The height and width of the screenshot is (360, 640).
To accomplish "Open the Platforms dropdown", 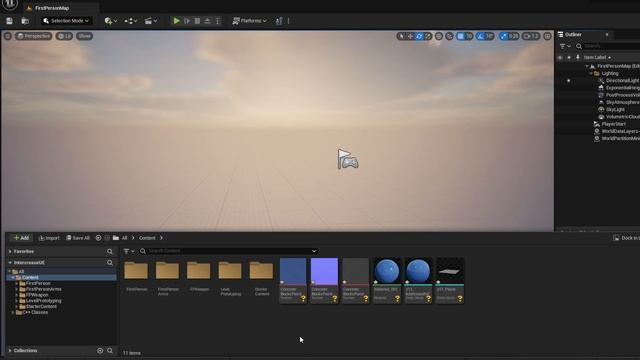I will 249,21.
